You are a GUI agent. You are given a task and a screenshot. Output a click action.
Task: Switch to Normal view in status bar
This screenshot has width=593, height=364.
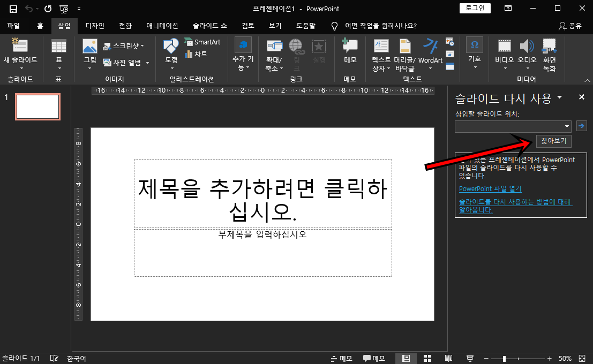(406, 358)
